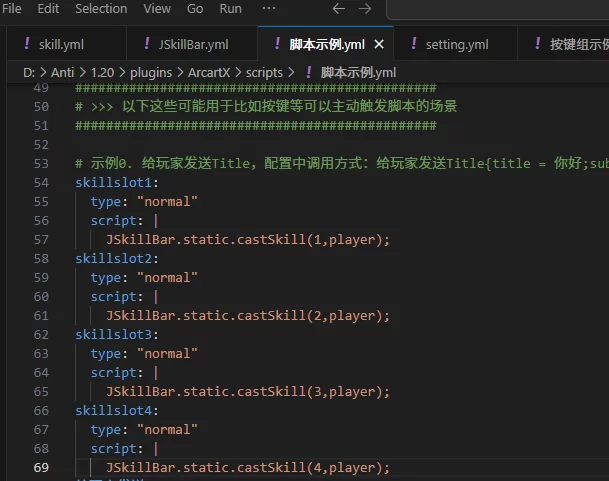
Task: Click script: | on line 68
Action: tap(124, 449)
